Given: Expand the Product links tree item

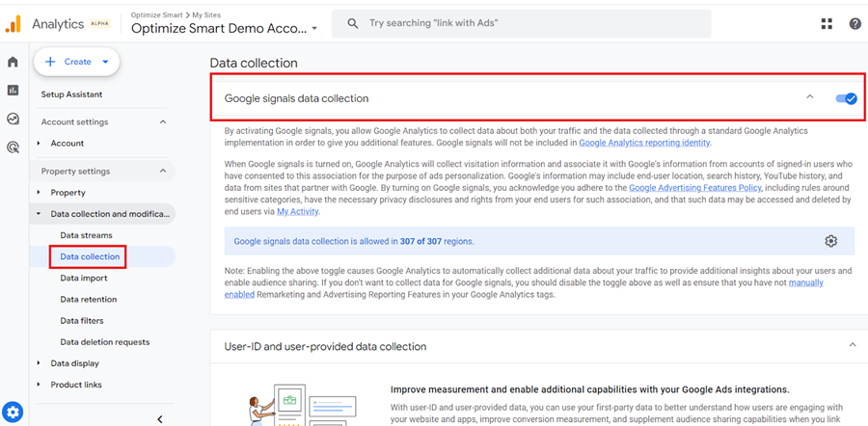Looking at the screenshot, I should (39, 385).
